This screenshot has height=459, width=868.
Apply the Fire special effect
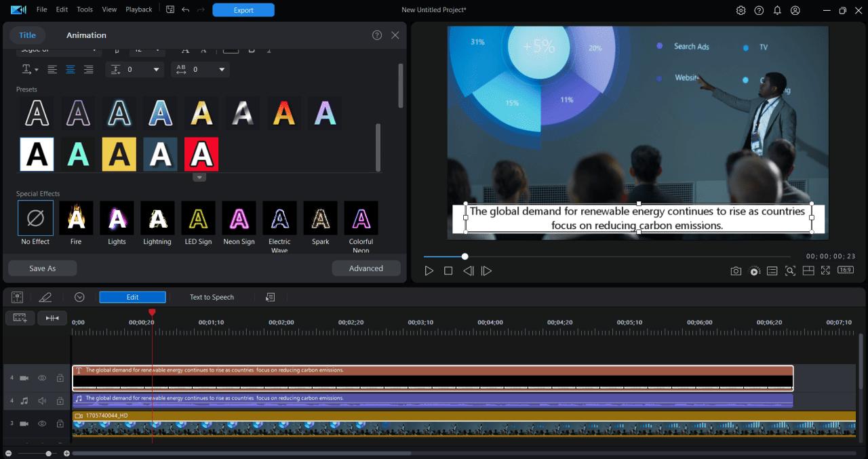click(x=76, y=218)
